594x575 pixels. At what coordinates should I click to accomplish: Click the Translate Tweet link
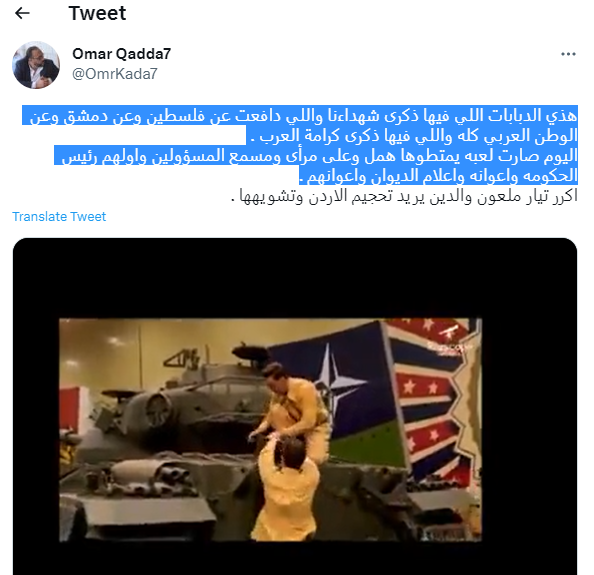click(59, 217)
